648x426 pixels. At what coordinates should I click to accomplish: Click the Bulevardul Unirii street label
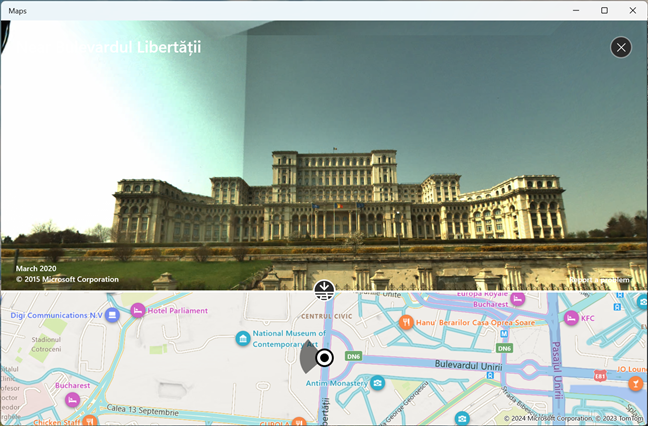pos(468,365)
